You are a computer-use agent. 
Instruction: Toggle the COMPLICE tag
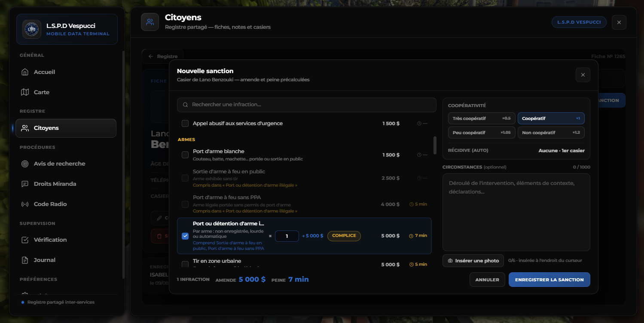tap(344, 236)
